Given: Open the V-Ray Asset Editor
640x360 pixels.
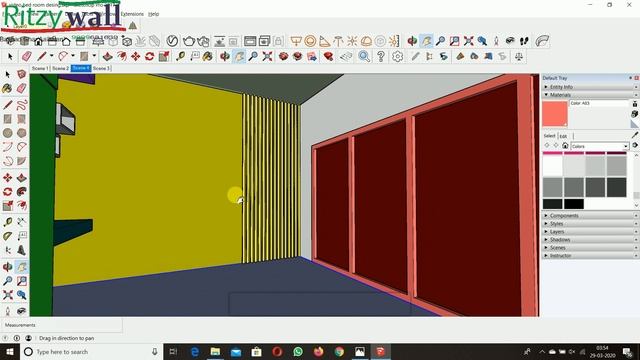Looking at the screenshot, I should point(172,41).
